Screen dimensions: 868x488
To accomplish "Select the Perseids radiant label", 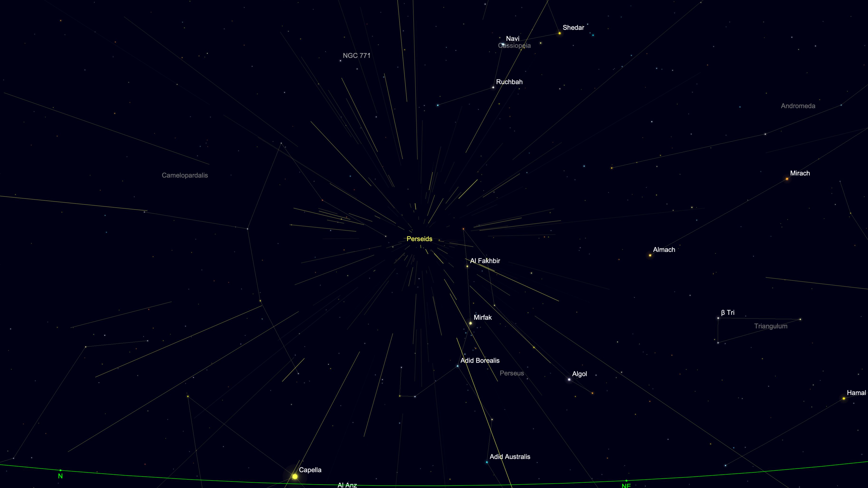I will (x=419, y=239).
